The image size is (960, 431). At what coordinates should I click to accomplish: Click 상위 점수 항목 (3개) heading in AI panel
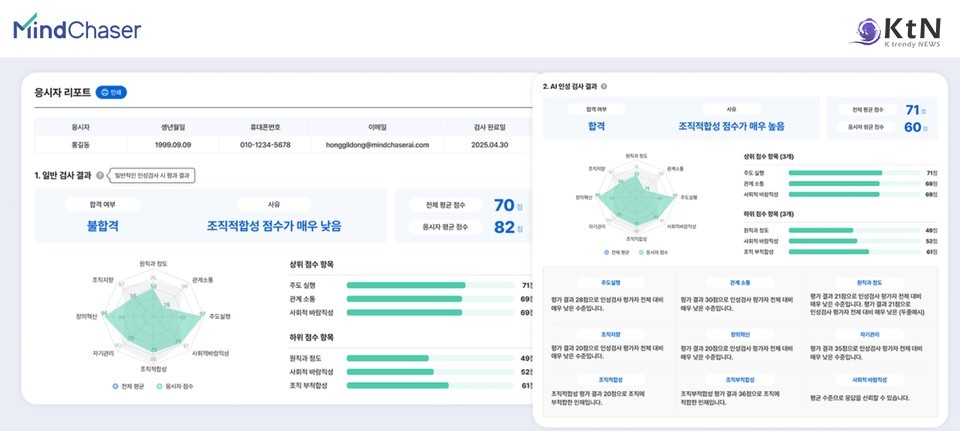click(768, 156)
